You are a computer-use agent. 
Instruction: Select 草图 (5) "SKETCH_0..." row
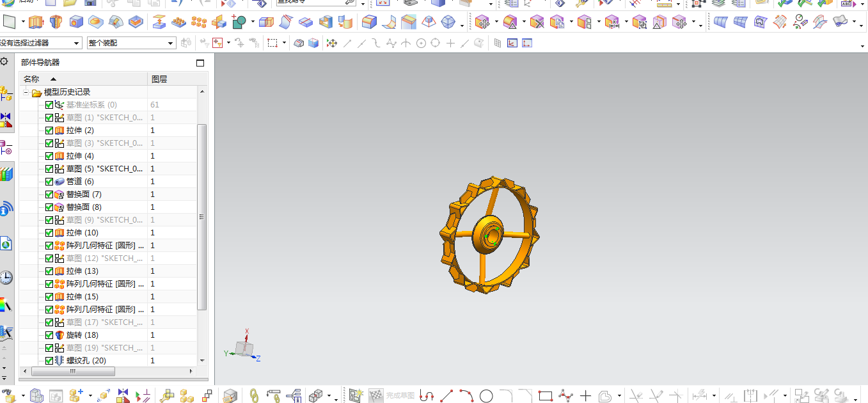click(x=109, y=169)
